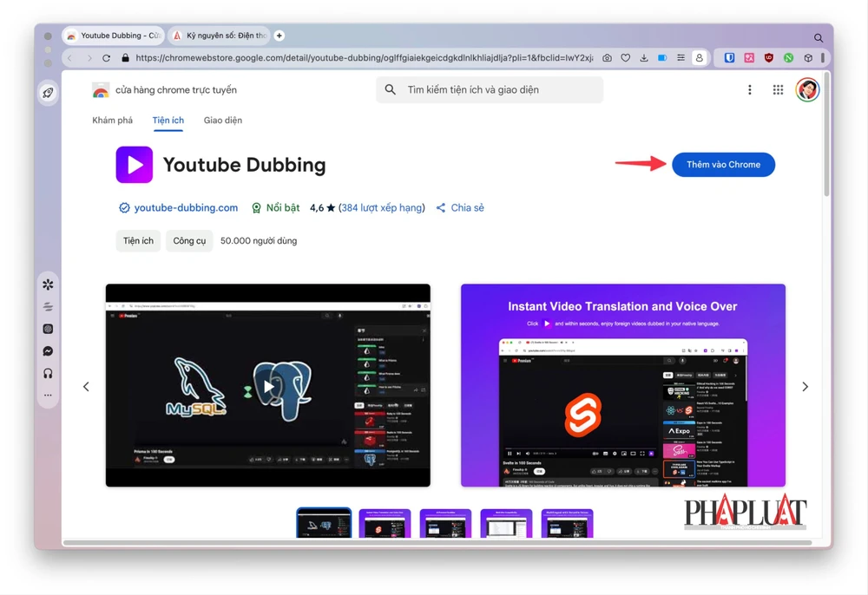Select the second screenshot thumbnail
The image size is (868, 595).
click(x=385, y=524)
